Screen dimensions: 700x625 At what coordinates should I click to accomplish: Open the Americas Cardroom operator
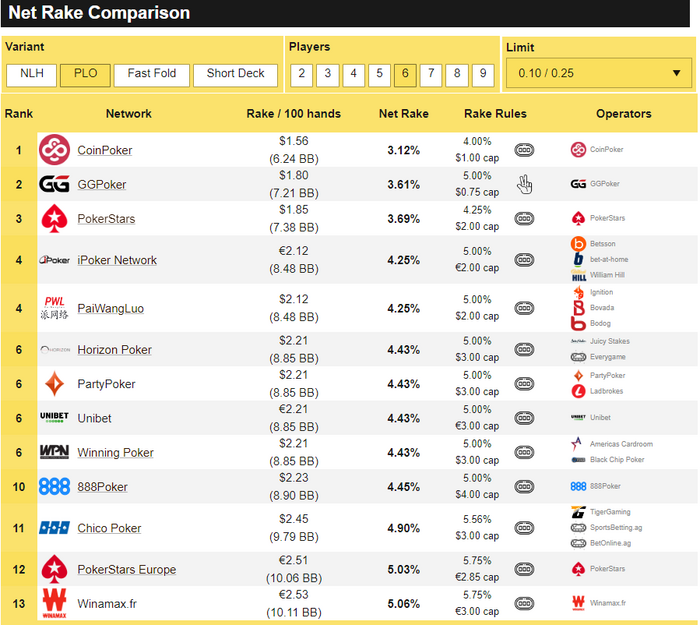(612, 444)
